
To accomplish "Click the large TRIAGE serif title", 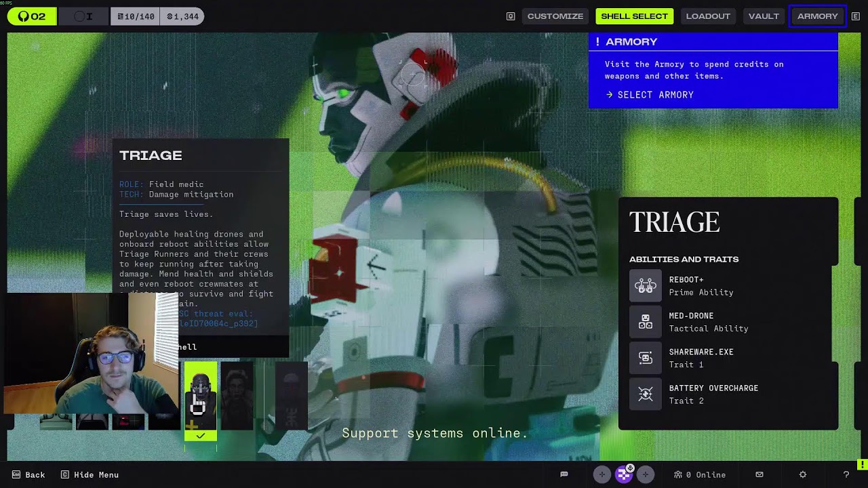I will [674, 222].
